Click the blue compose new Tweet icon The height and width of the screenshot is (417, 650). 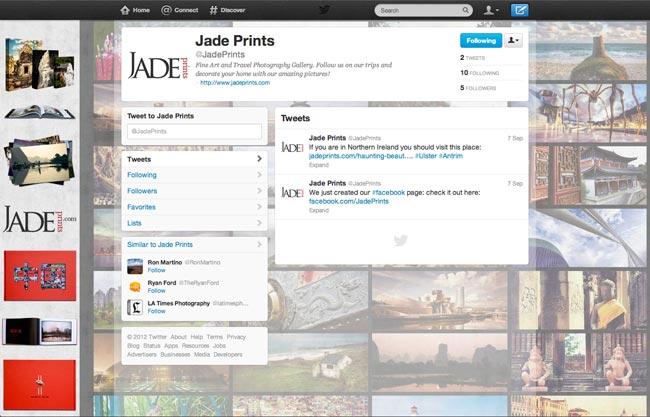pyautogui.click(x=519, y=10)
